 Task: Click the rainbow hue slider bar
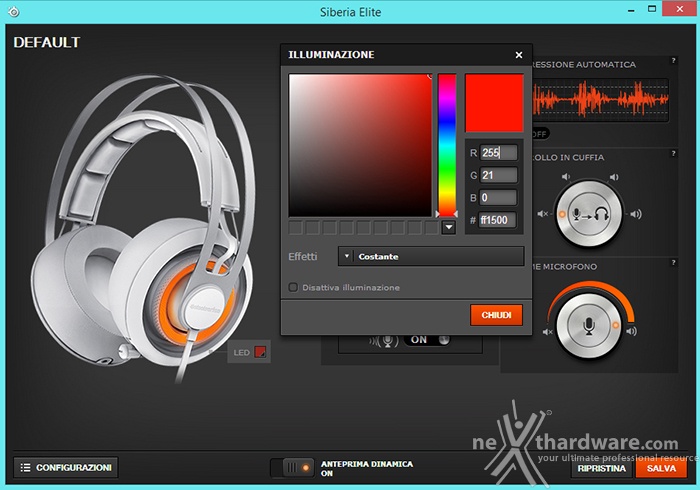447,145
